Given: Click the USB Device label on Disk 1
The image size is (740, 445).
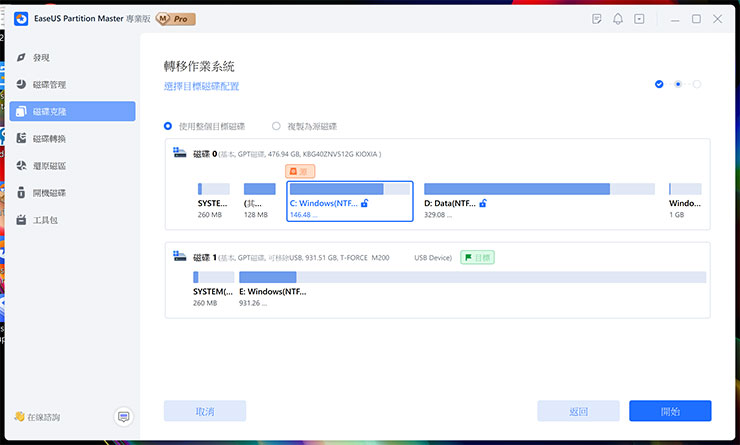Looking at the screenshot, I should tap(433, 258).
